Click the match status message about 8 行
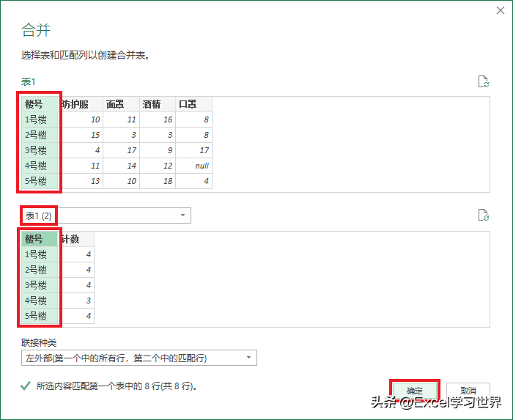The height and width of the screenshot is (420, 513). [x=117, y=386]
